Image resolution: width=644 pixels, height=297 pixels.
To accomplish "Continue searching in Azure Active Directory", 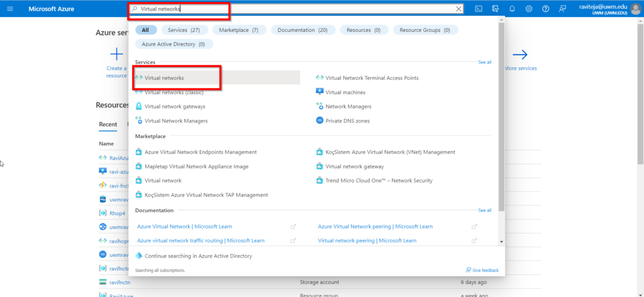I will pos(198,256).
